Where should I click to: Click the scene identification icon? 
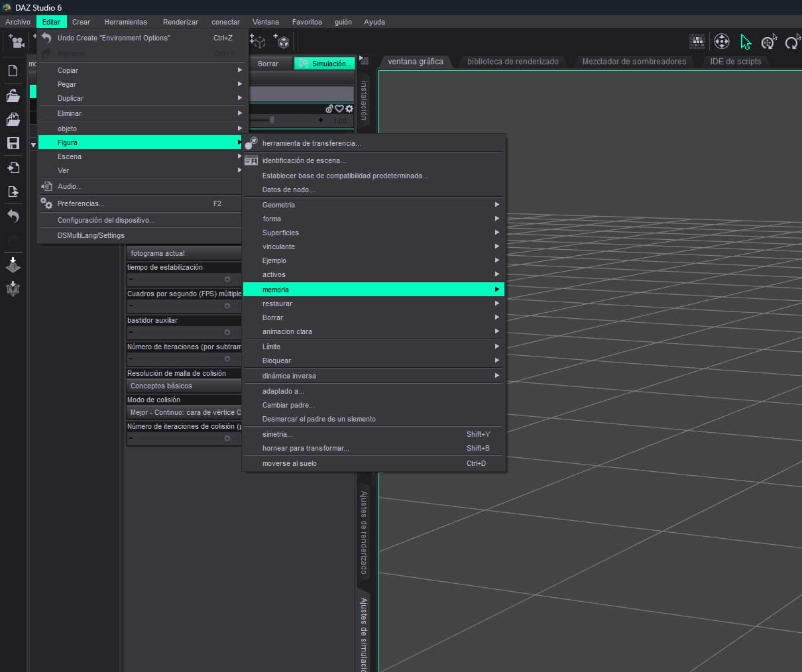(251, 160)
